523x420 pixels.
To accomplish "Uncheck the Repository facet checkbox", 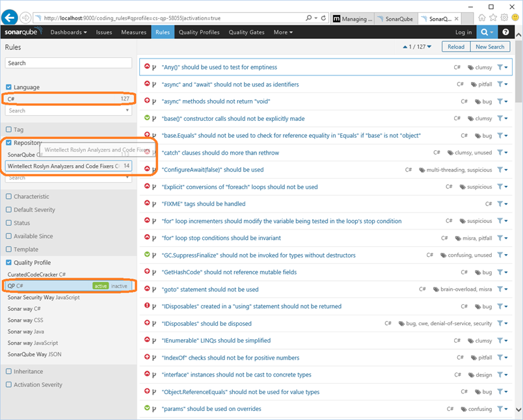I will [x=8, y=142].
